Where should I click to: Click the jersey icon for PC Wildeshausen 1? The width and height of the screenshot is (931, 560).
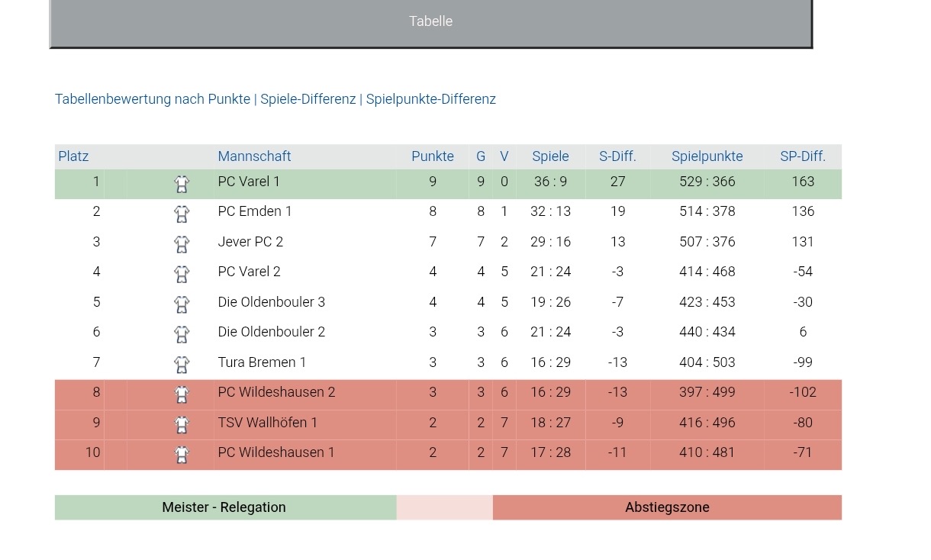click(182, 455)
